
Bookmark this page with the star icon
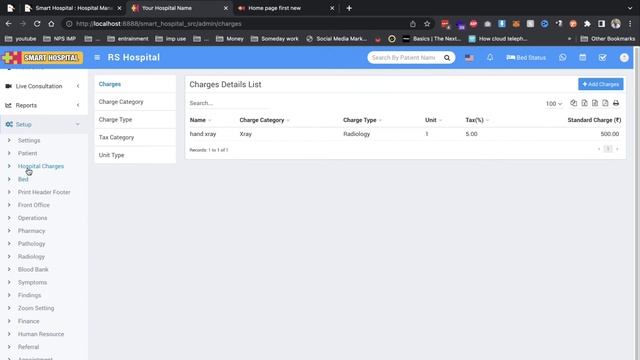click(427, 24)
